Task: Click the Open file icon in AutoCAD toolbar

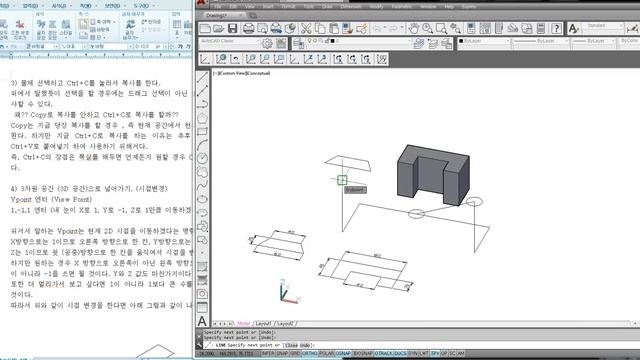Action: pos(219,29)
